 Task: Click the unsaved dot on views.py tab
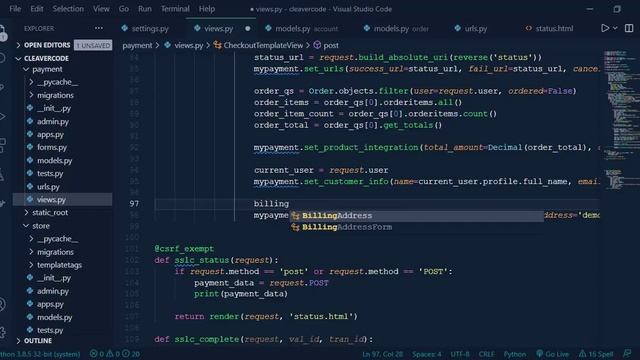pos(248,29)
